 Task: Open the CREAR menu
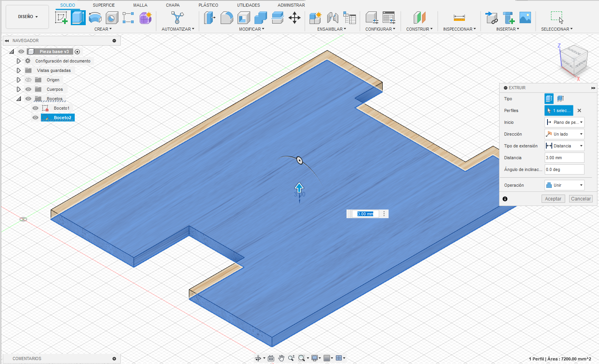pos(103,29)
